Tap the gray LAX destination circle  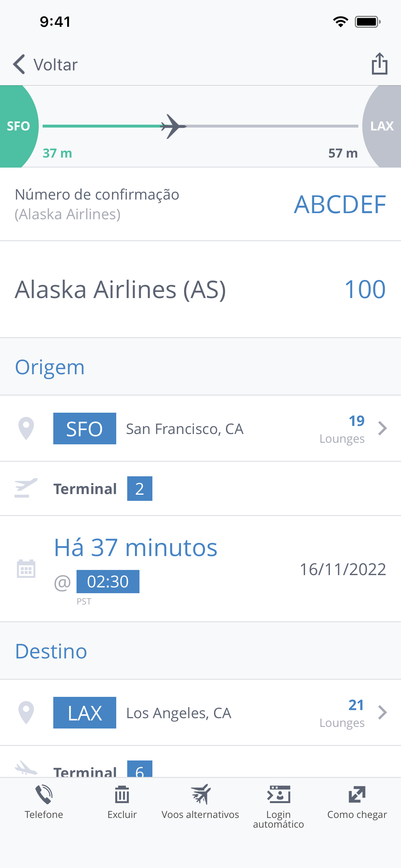click(381, 126)
